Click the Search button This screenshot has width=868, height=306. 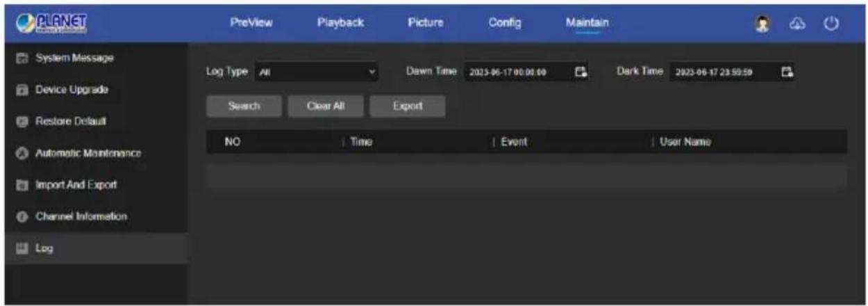244,106
